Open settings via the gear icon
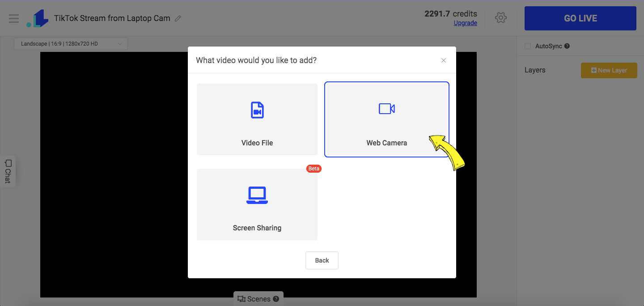644x306 pixels. [501, 18]
